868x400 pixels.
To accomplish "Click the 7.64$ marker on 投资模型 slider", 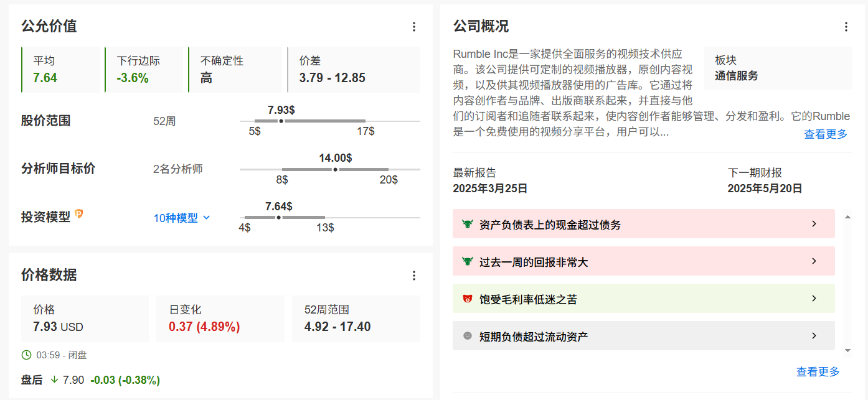I will coord(278,217).
